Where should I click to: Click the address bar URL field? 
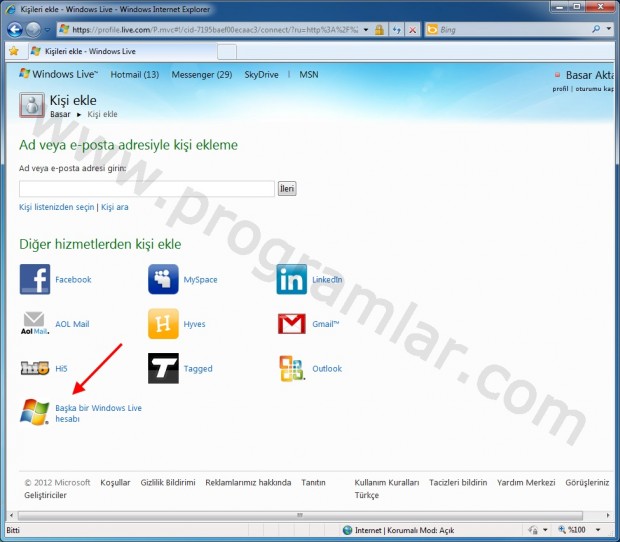215,30
